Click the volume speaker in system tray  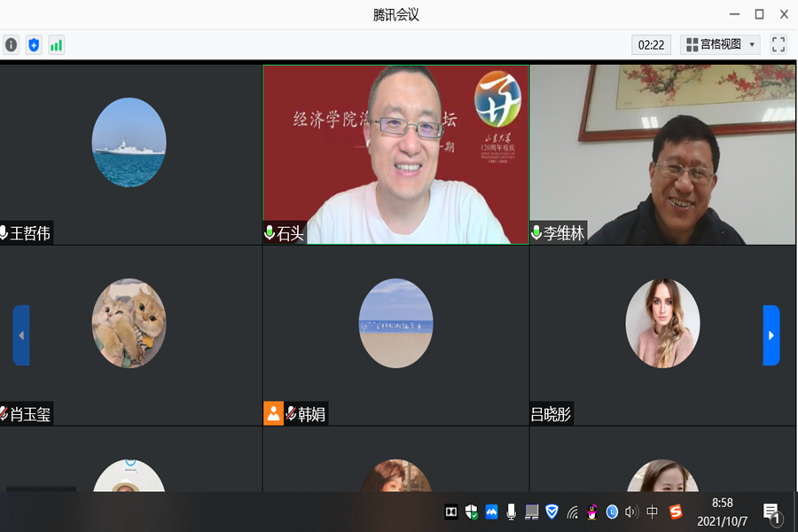pos(631,512)
